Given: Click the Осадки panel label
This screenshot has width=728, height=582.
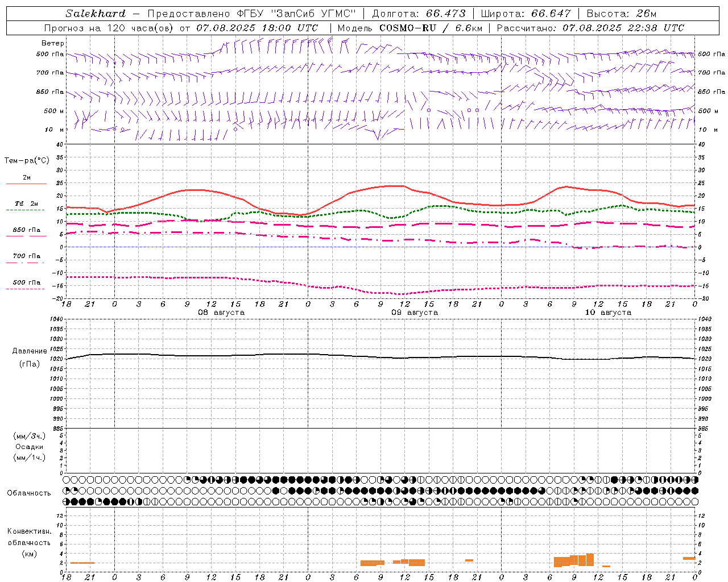Looking at the screenshot, I should click(30, 447).
